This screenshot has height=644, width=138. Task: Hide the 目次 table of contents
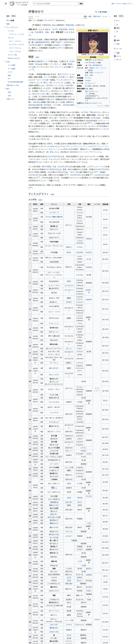tap(14, 16)
